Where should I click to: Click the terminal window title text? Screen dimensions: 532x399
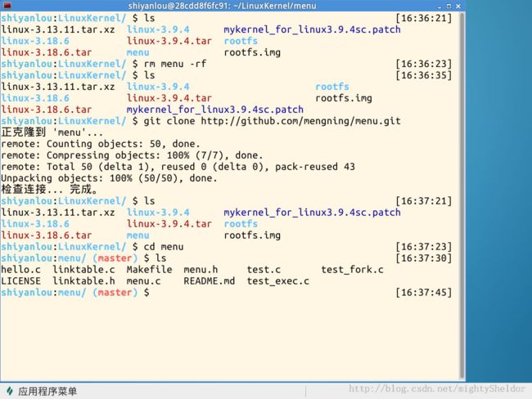pyautogui.click(x=222, y=6)
